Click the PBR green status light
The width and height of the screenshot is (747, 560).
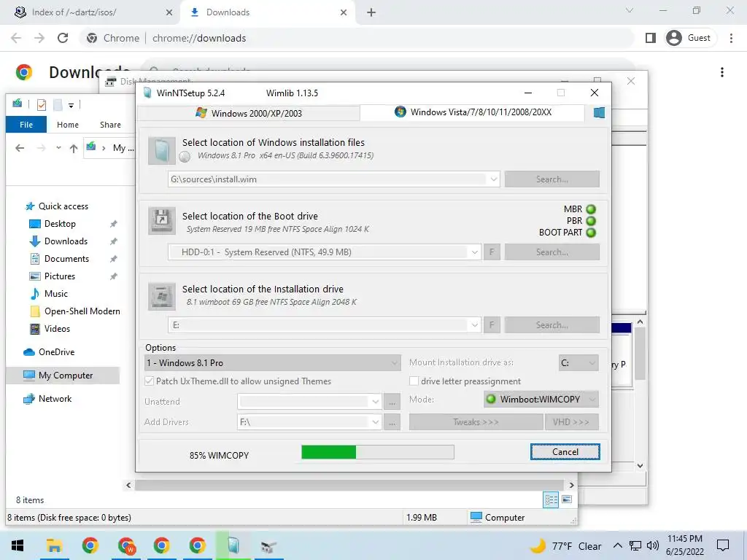pos(591,221)
